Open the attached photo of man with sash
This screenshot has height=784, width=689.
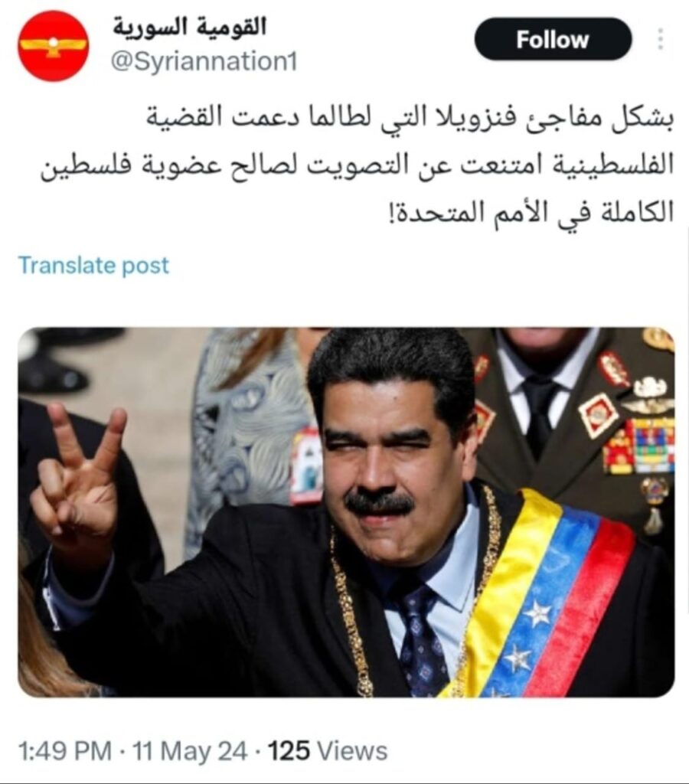click(346, 512)
